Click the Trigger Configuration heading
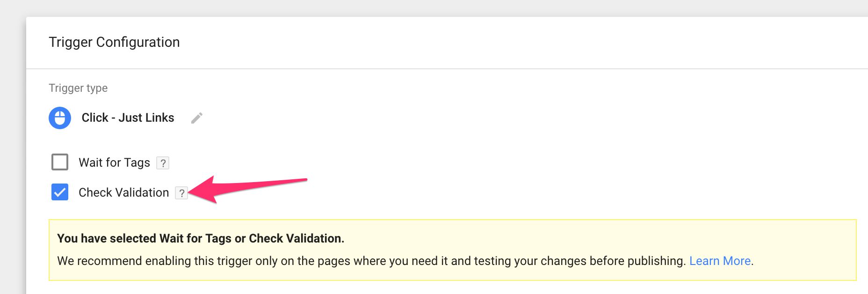 (x=114, y=42)
